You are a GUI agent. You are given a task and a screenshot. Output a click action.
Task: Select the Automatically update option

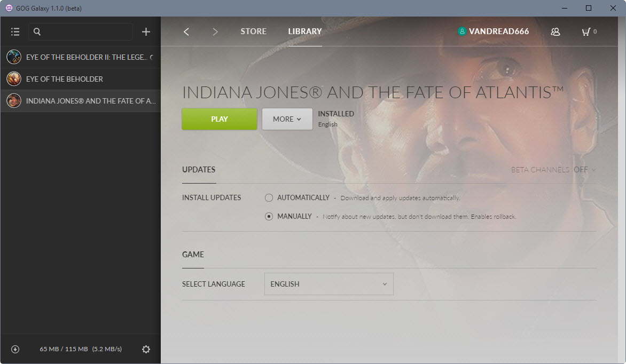tap(269, 197)
